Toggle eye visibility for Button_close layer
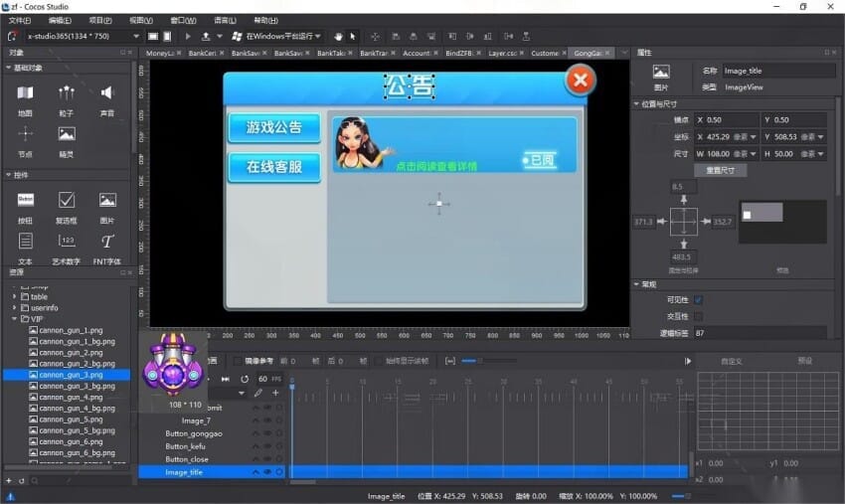The height and width of the screenshot is (504, 845). [266, 459]
